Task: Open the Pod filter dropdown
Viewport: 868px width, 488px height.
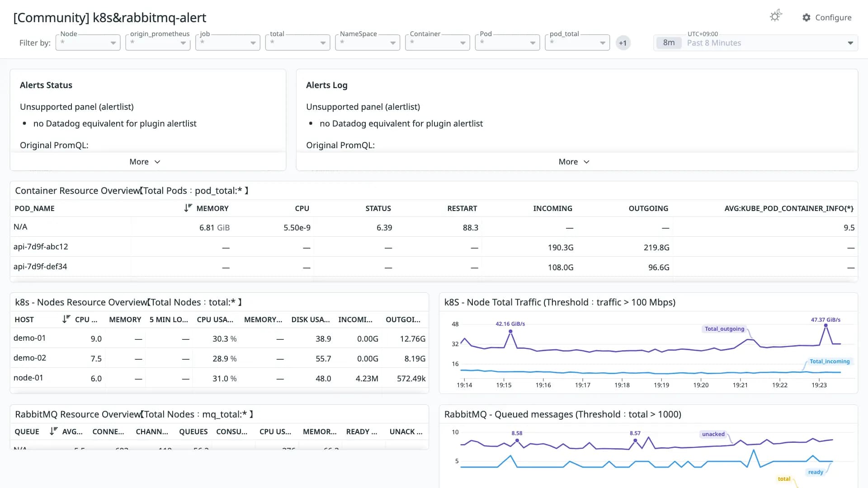Action: pyautogui.click(x=507, y=42)
